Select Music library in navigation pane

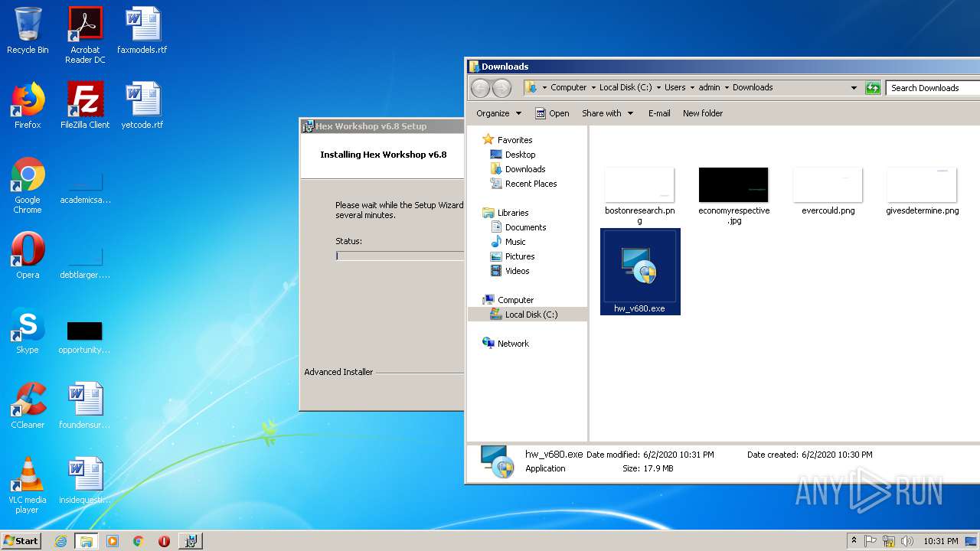[508, 242]
